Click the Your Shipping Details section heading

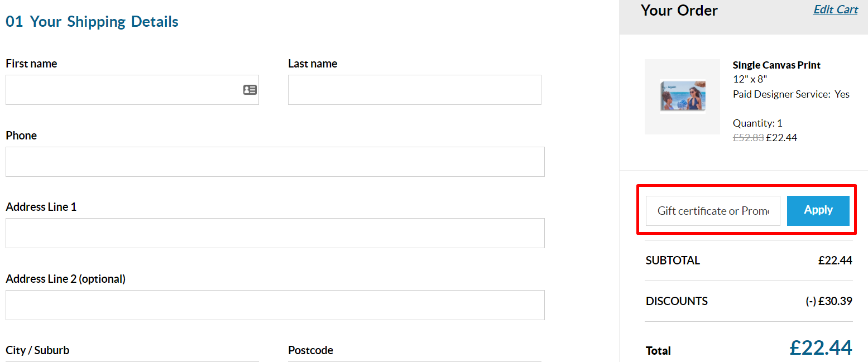(x=92, y=22)
